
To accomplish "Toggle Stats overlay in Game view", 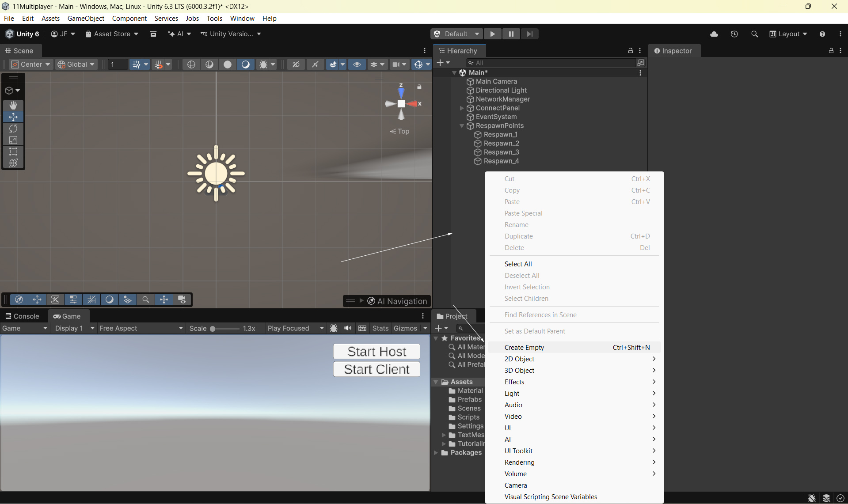I will (380, 328).
